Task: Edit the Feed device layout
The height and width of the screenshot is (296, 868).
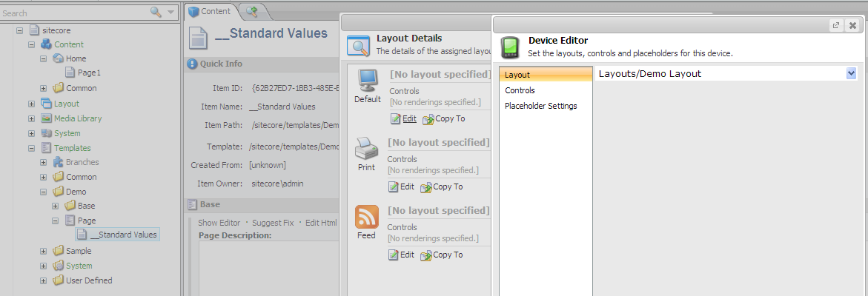Action: pyautogui.click(x=401, y=255)
